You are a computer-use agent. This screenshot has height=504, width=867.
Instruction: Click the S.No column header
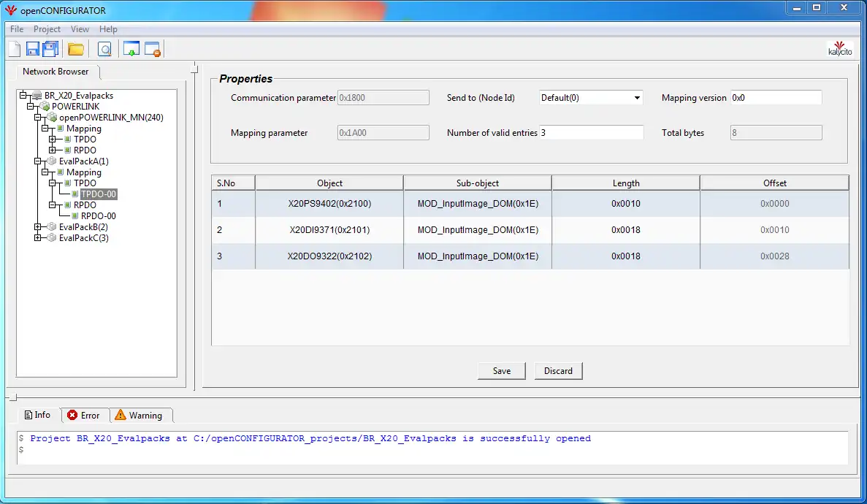click(233, 183)
